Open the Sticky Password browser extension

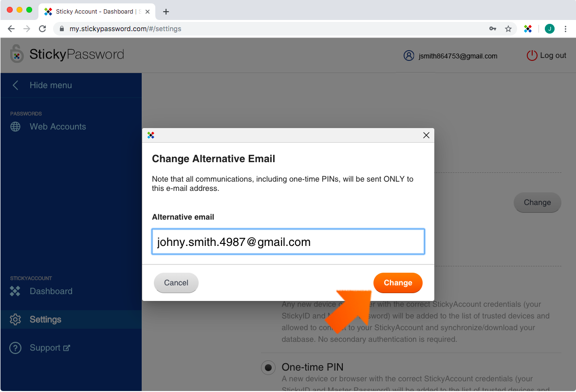528,29
